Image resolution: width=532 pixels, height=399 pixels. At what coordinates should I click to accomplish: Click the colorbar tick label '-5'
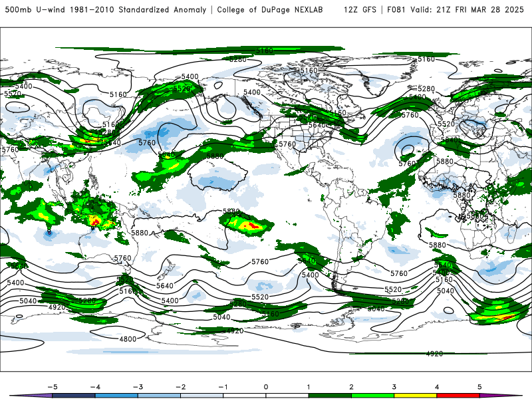(x=53, y=387)
